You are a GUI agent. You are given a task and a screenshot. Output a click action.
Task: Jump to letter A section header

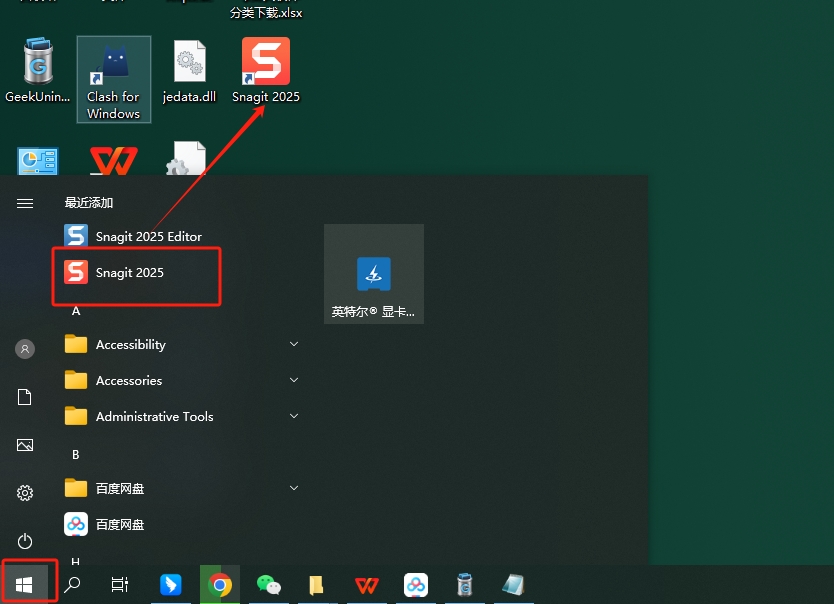(76, 311)
